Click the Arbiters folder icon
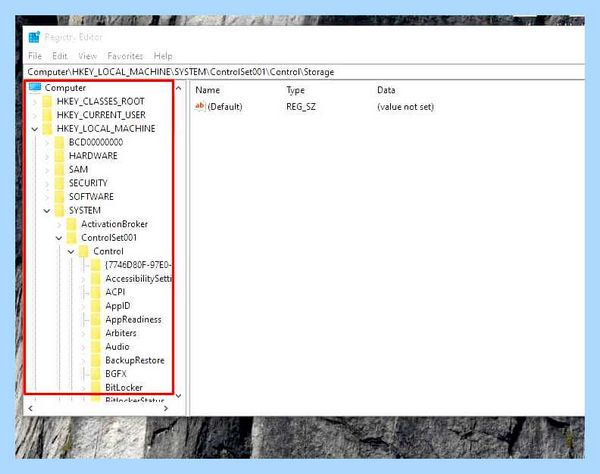This screenshot has height=474, width=600. point(96,333)
